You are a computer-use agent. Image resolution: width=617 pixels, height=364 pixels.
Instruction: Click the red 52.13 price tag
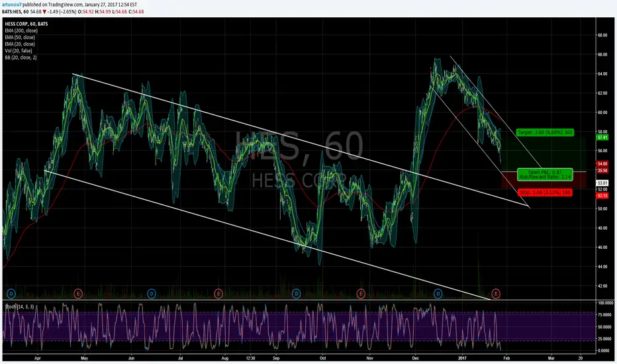point(602,196)
